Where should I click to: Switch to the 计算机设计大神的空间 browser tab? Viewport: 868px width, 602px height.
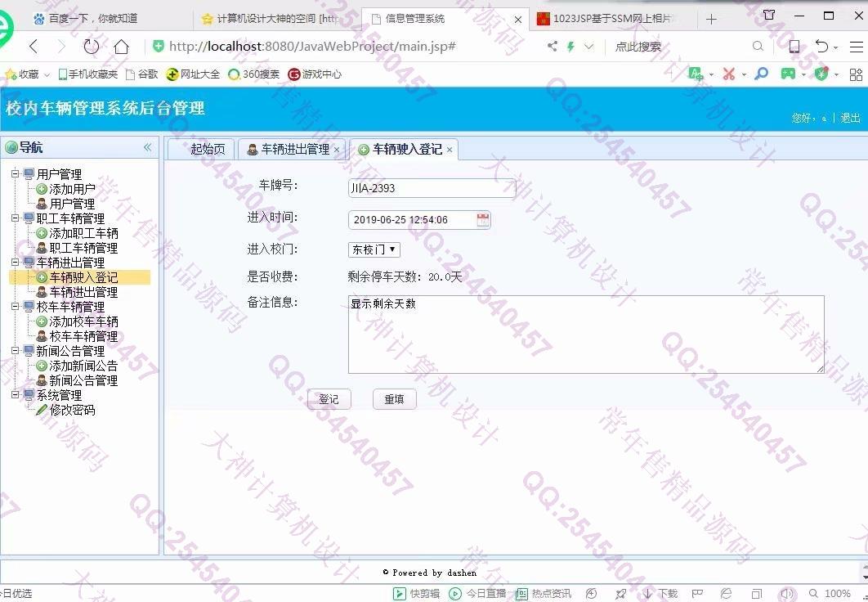point(271,19)
